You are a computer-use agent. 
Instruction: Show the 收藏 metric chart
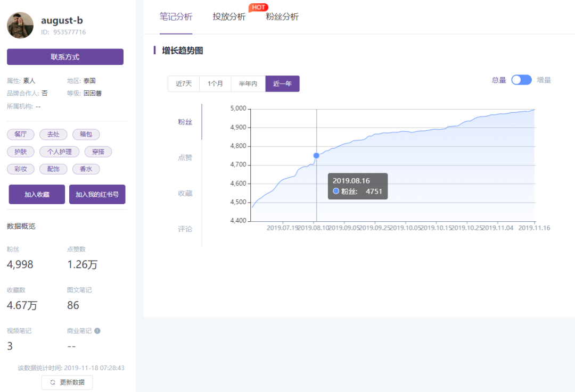pyautogui.click(x=185, y=193)
